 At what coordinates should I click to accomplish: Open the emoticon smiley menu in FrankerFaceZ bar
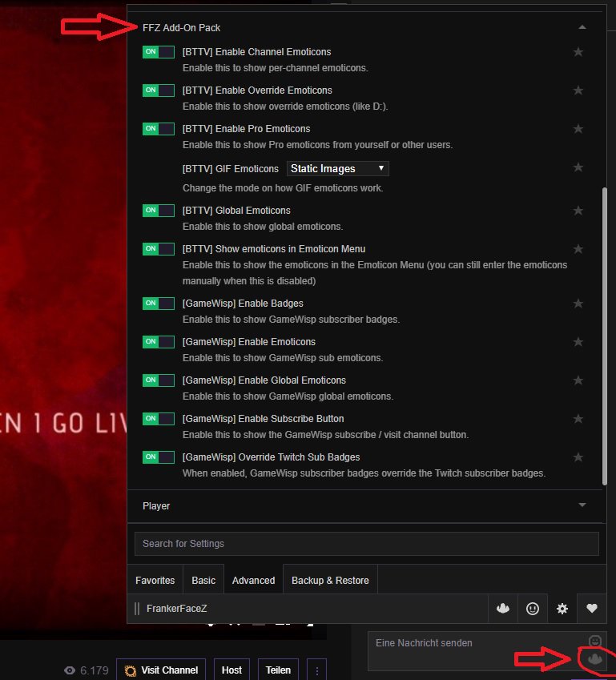(x=532, y=609)
